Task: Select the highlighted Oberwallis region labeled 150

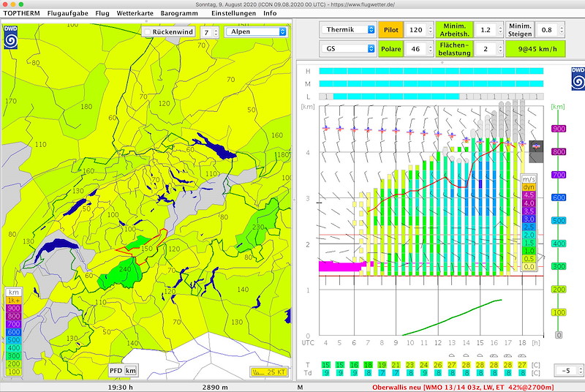Action: pos(146,248)
